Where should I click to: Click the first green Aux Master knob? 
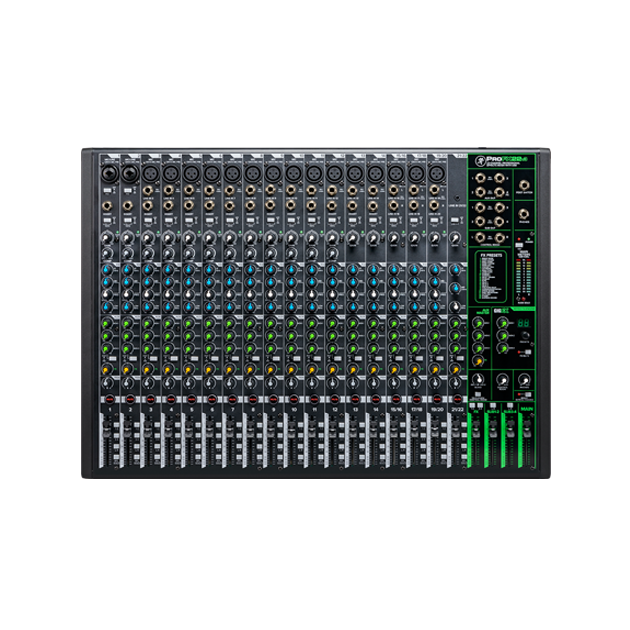pyautogui.click(x=478, y=322)
